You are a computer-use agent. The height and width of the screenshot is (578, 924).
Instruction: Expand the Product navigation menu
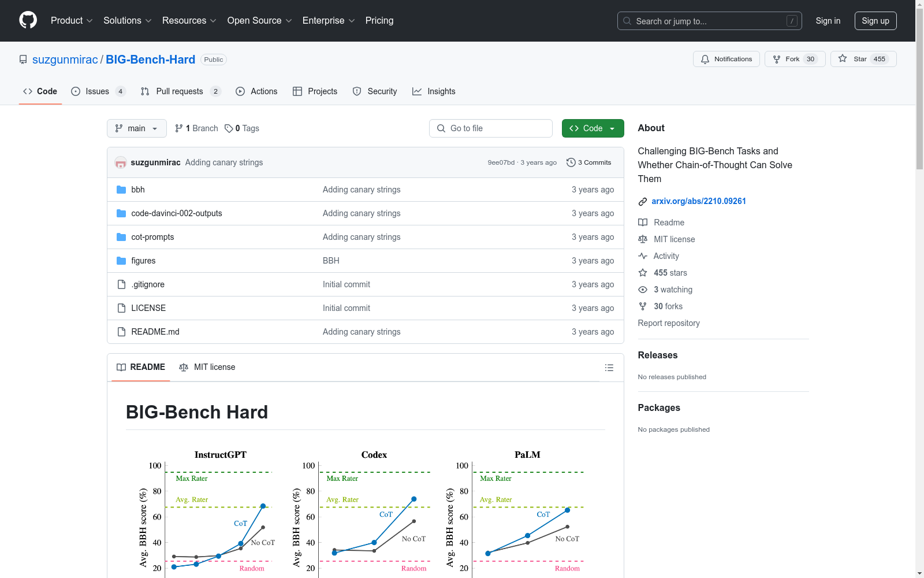[x=71, y=21]
